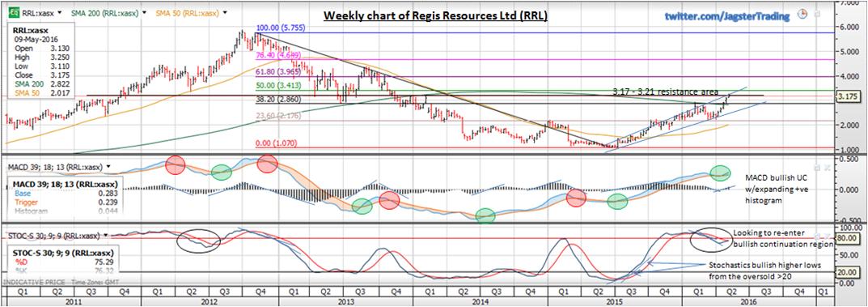Image resolution: width=868 pixels, height=307 pixels.
Task: Click the 3.175 current price label
Action: 849,97
